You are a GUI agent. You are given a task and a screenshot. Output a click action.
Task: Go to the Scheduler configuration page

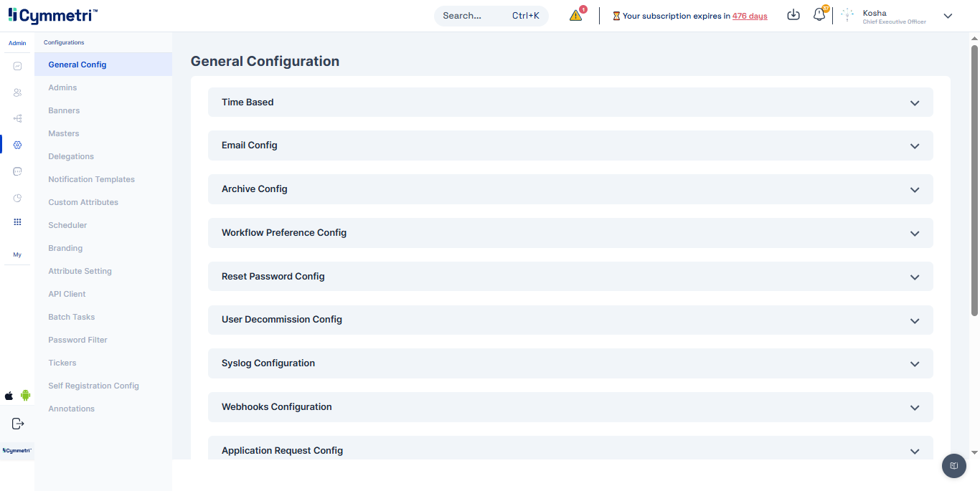[x=67, y=225]
